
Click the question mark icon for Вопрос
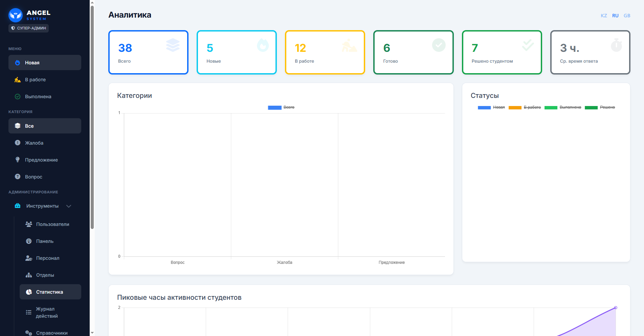point(18,176)
